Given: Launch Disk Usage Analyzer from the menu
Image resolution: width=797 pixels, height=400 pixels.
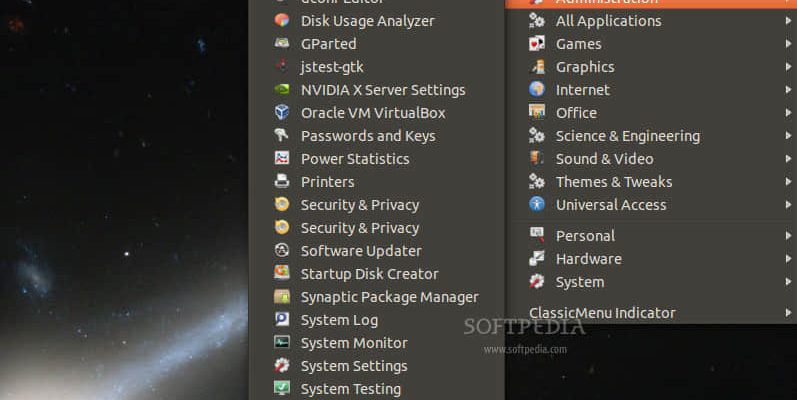Looking at the screenshot, I should pyautogui.click(x=377, y=21).
